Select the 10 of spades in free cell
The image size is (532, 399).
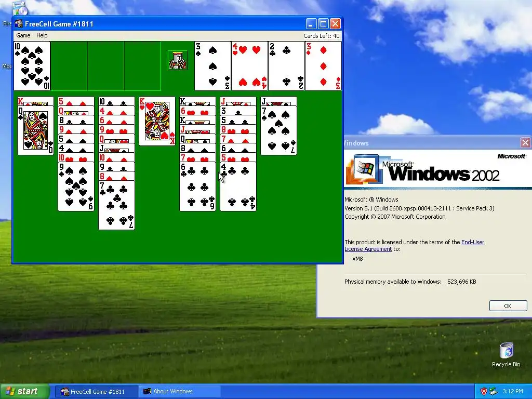click(x=32, y=66)
